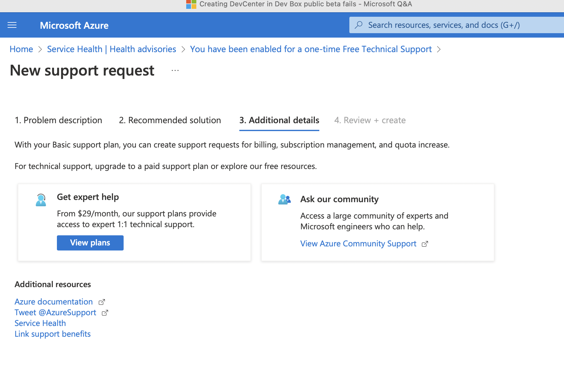Click the Get expert help avatar icon
Viewport: 564px width, 392px height.
point(40,199)
